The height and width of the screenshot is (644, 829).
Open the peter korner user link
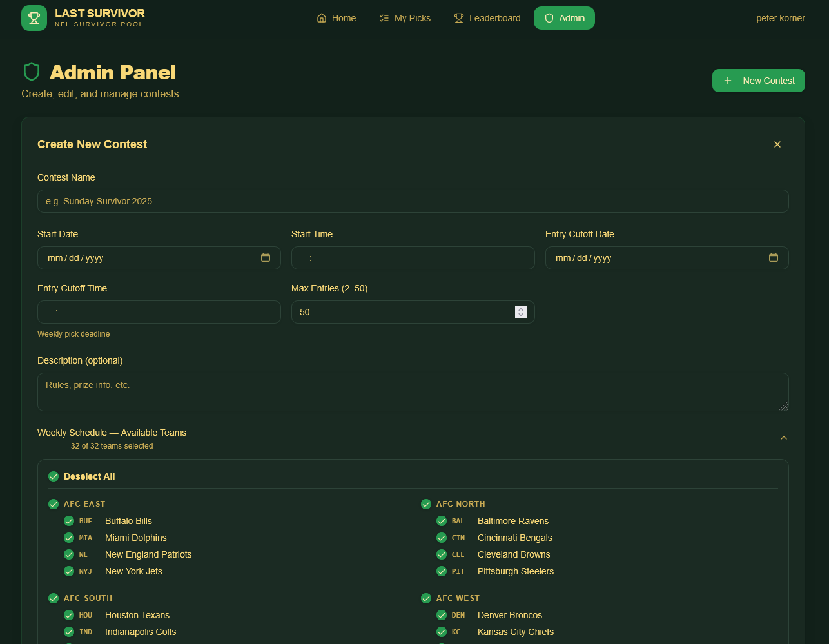coord(780,18)
